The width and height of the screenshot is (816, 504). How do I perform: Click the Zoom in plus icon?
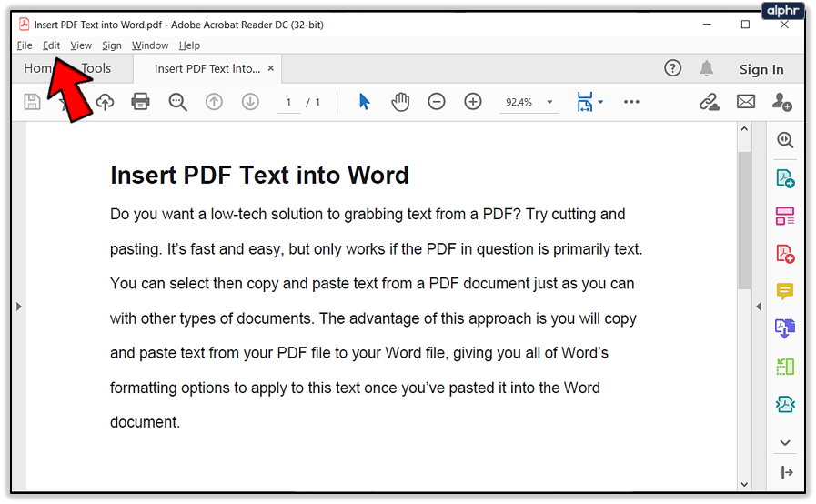(x=472, y=102)
